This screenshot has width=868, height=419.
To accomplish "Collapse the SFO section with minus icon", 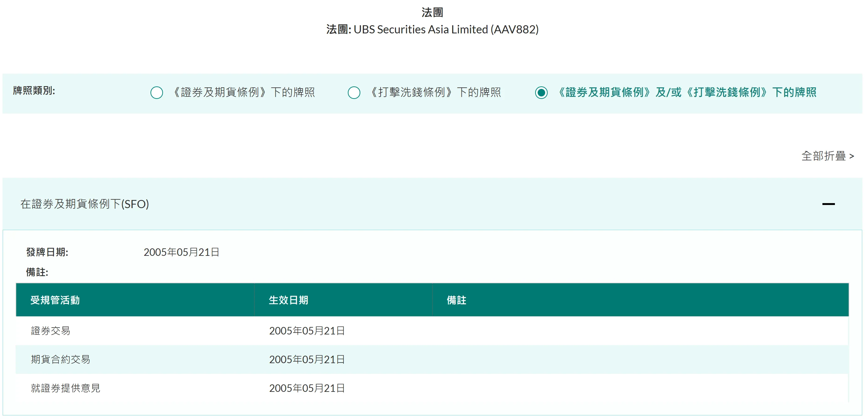I will pyautogui.click(x=828, y=204).
